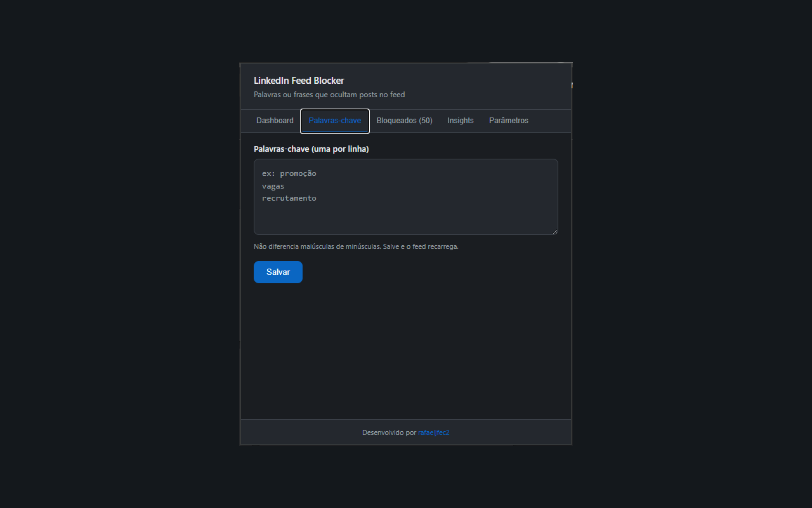
Task: Click the Salvar button
Action: click(278, 272)
